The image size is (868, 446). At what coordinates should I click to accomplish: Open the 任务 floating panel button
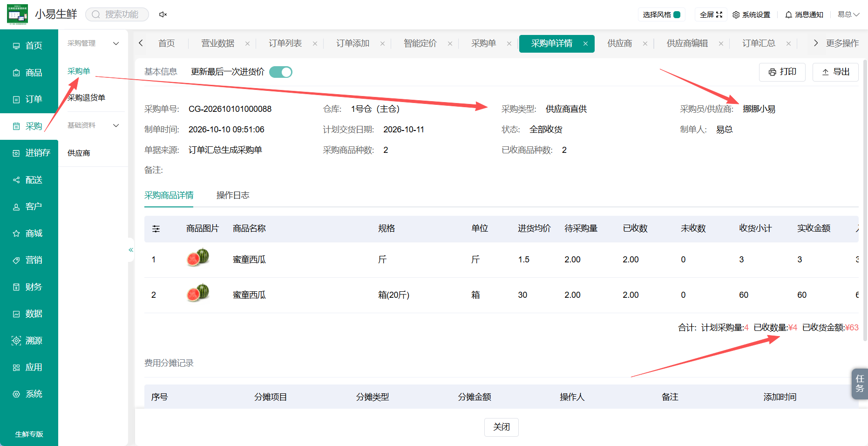point(860,384)
